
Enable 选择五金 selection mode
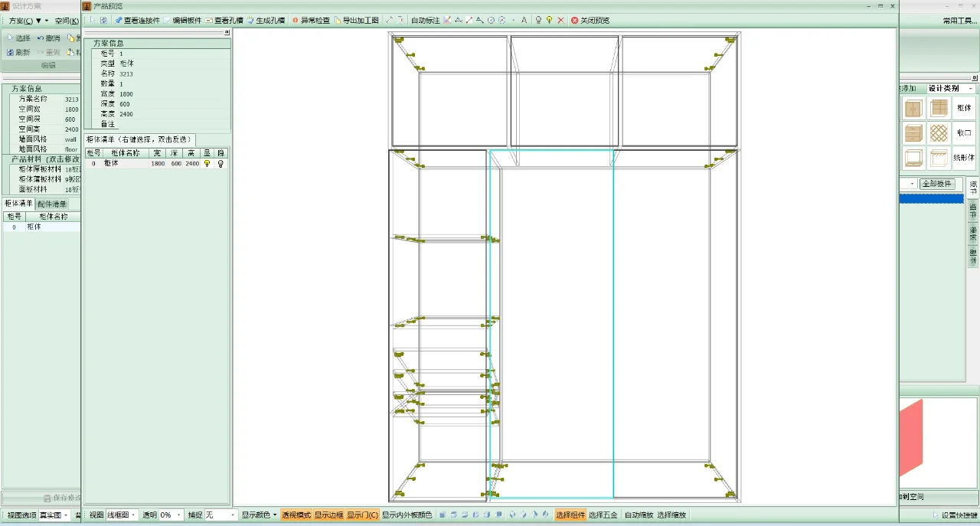pos(603,515)
